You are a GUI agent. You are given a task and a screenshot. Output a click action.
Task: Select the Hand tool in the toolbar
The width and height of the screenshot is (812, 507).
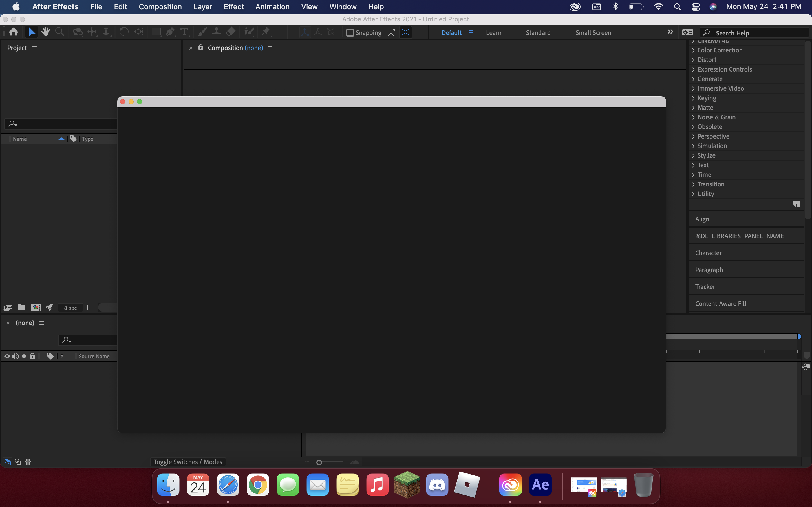pos(46,32)
